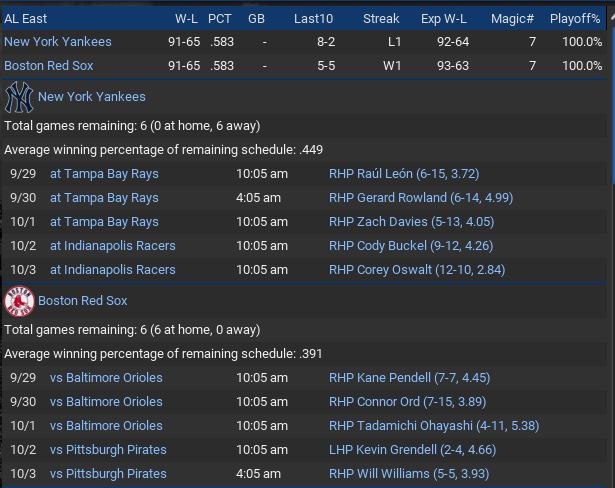Sort standings by Playoff% column header
Screen dimensions: 615x488
click(x=575, y=18)
